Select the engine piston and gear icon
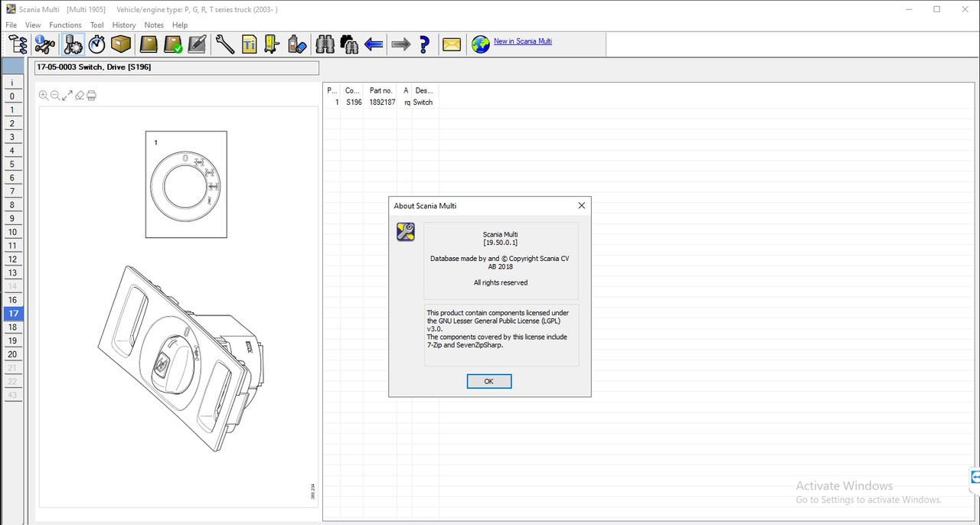The height and width of the screenshot is (525, 980). [x=73, y=44]
